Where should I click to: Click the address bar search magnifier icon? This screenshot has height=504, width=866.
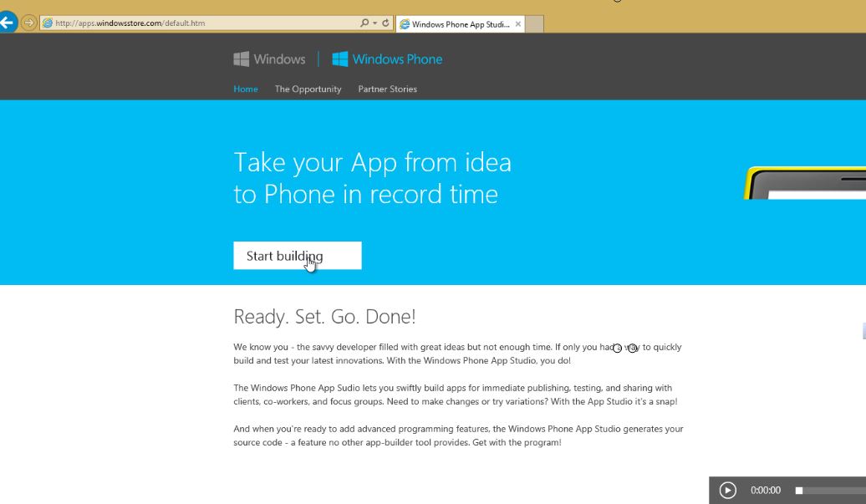click(364, 23)
